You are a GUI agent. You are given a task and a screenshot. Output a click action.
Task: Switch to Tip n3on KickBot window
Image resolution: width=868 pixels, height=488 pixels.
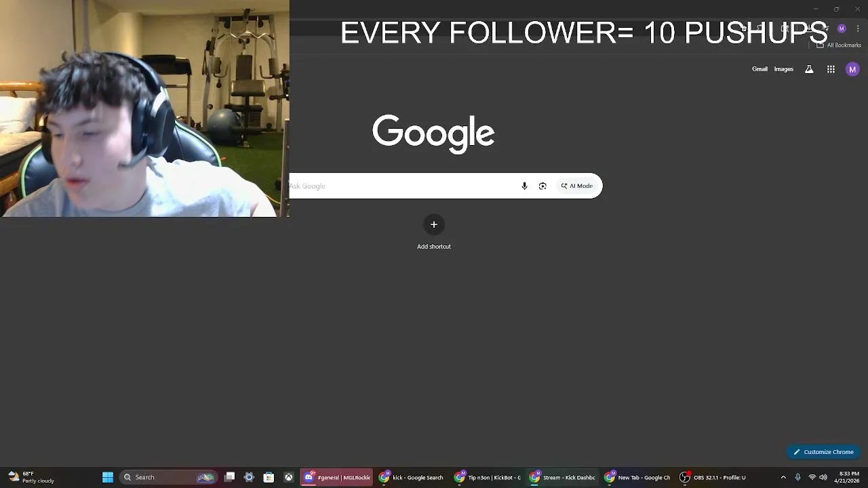click(x=488, y=477)
